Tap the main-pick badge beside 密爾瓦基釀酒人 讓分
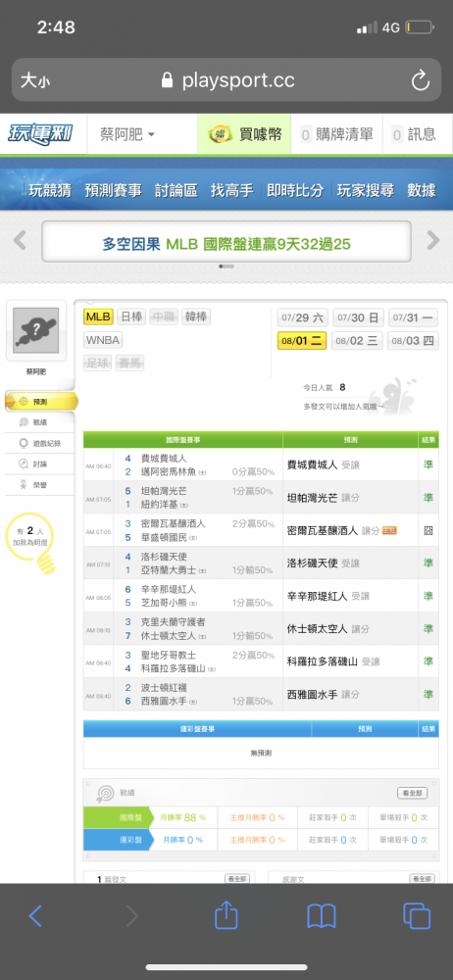 tap(390, 530)
